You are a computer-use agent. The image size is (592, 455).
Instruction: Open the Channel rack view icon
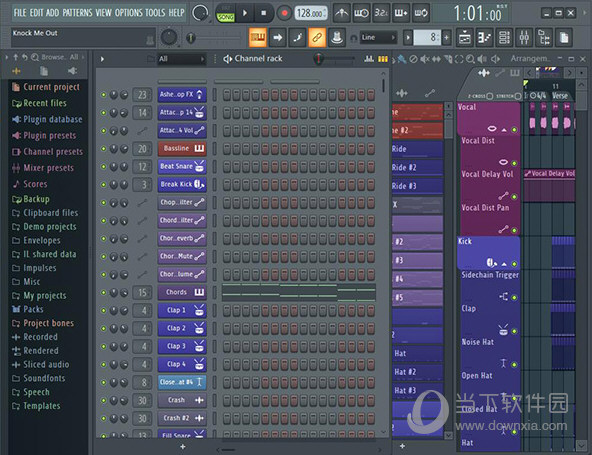(505, 37)
